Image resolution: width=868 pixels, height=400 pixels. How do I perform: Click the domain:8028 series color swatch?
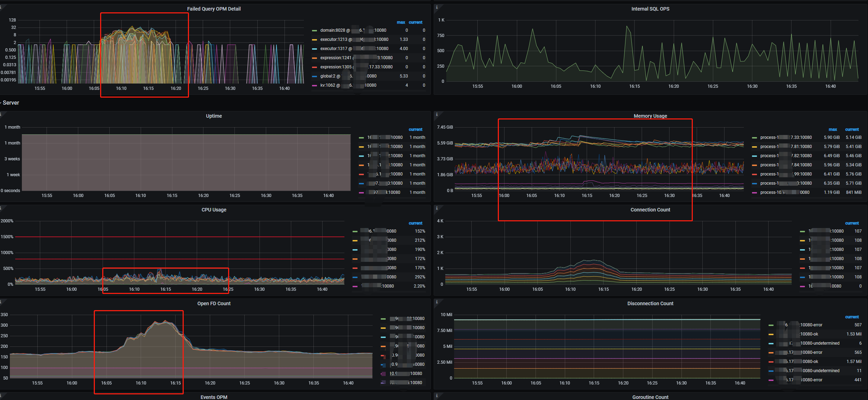(x=314, y=31)
